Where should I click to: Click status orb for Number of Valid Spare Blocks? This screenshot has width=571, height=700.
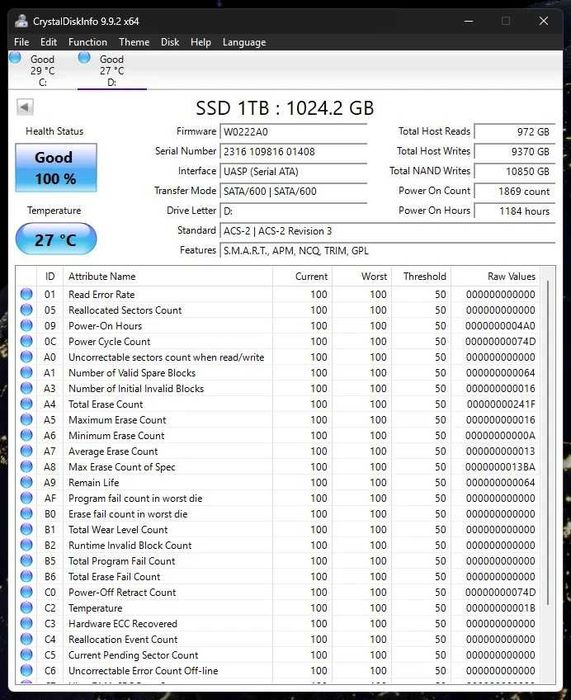pyautogui.click(x=26, y=372)
